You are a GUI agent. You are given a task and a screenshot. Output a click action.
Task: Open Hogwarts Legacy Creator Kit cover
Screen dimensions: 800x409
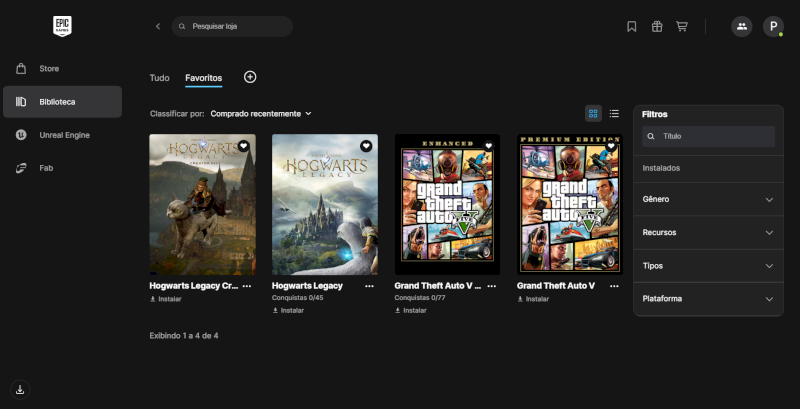point(203,204)
